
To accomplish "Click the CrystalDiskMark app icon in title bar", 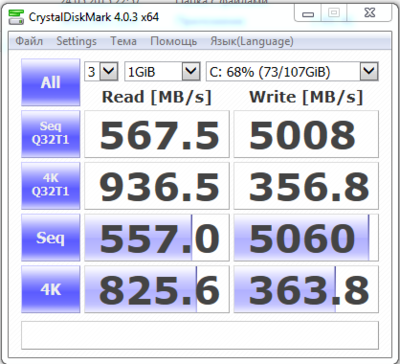I will click(x=16, y=17).
